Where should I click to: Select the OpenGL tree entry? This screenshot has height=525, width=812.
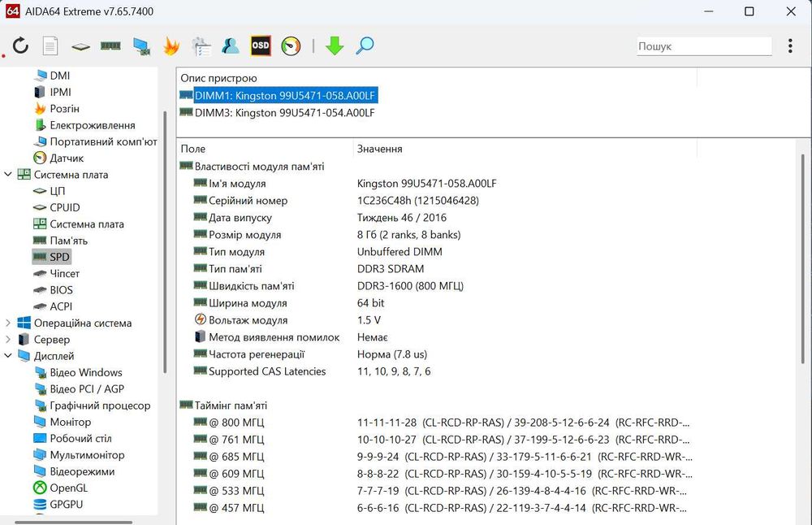(68, 488)
